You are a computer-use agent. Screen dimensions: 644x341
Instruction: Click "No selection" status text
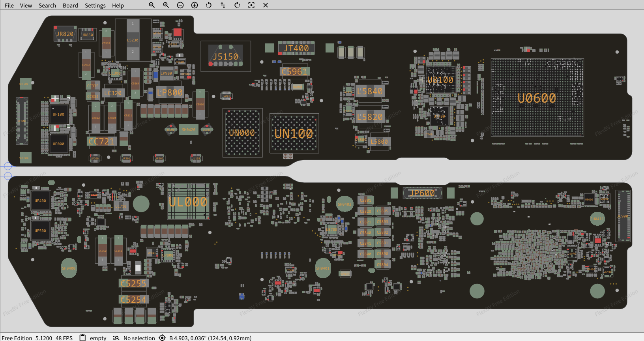pyautogui.click(x=139, y=338)
